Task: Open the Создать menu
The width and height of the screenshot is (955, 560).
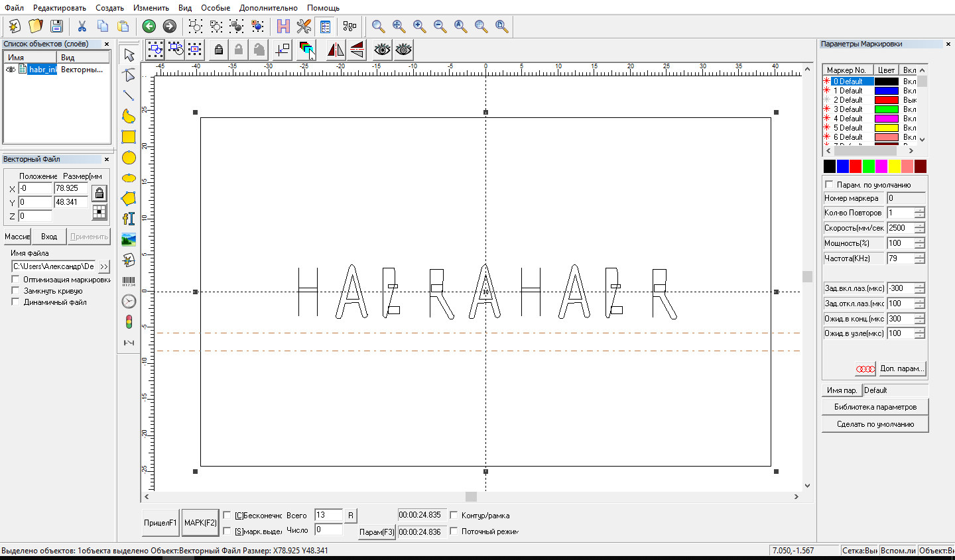Action: (x=109, y=8)
